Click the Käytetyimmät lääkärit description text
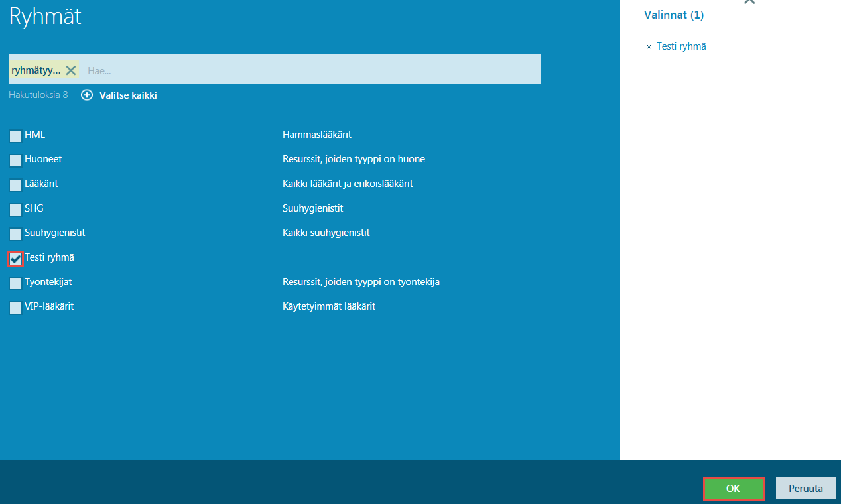This screenshot has width=841, height=504. coord(329,307)
